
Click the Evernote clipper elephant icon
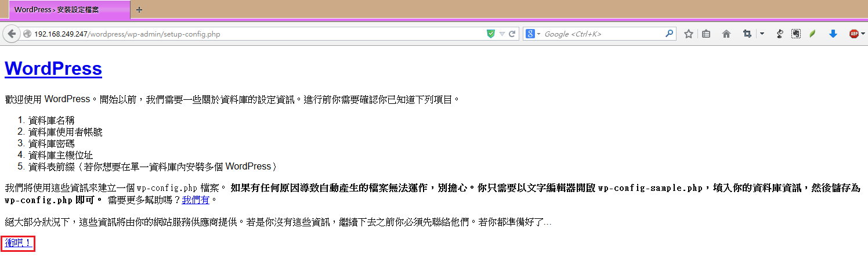pos(797,34)
